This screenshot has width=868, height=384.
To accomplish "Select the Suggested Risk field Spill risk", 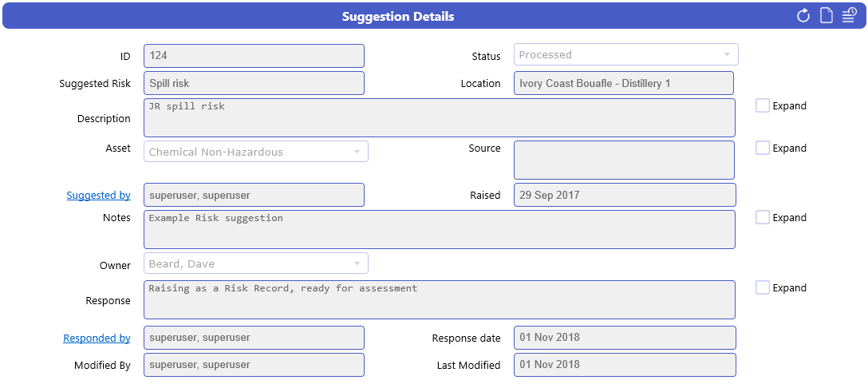I will [x=254, y=83].
